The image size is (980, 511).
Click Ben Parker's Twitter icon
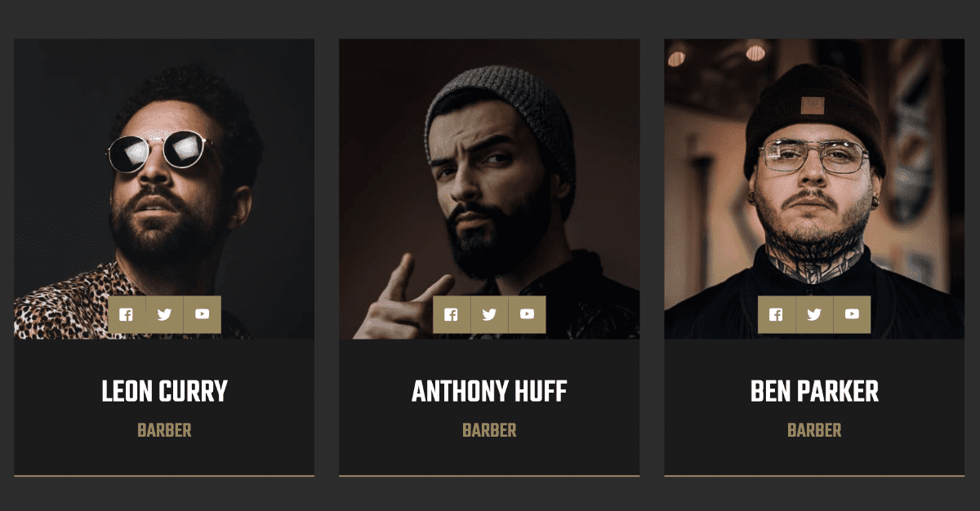pos(814,314)
